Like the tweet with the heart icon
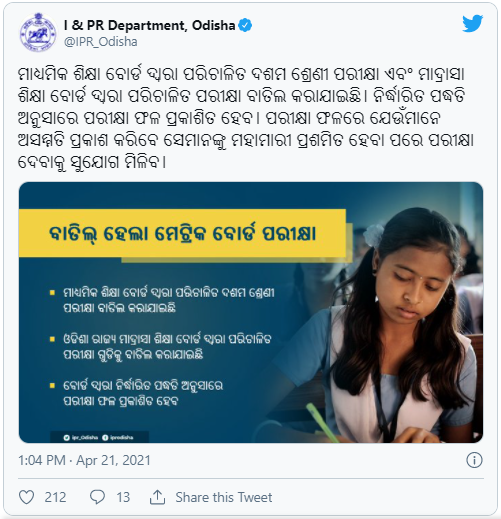 click(x=26, y=497)
